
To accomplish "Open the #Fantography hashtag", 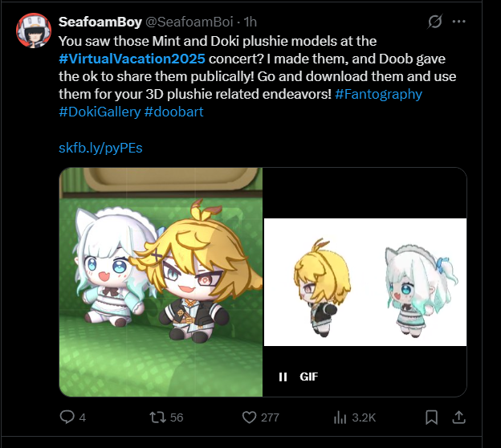I will coord(379,94).
